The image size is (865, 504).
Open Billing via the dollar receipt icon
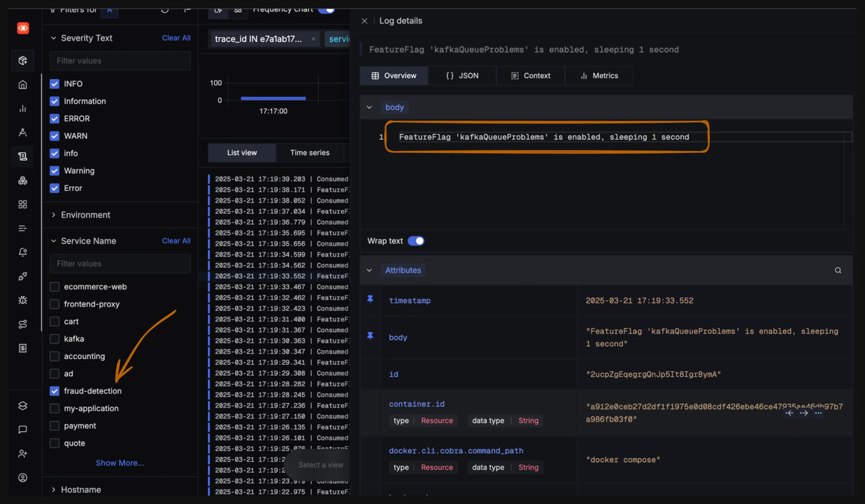[x=23, y=348]
